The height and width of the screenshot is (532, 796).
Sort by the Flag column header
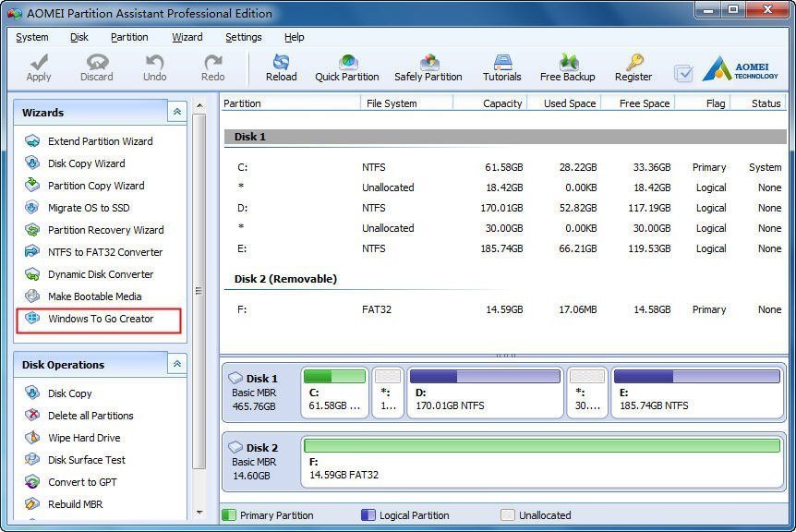tap(703, 103)
